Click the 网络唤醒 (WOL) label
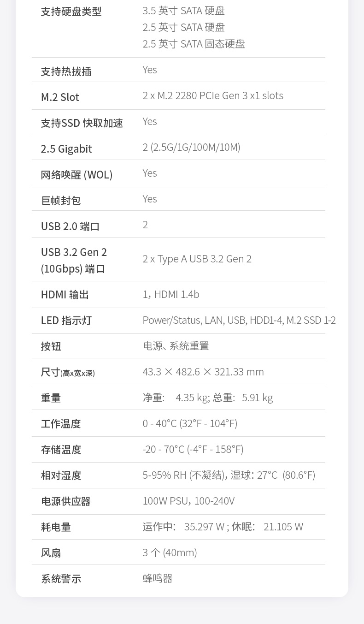Image resolution: width=364 pixels, height=624 pixels. coord(76,175)
